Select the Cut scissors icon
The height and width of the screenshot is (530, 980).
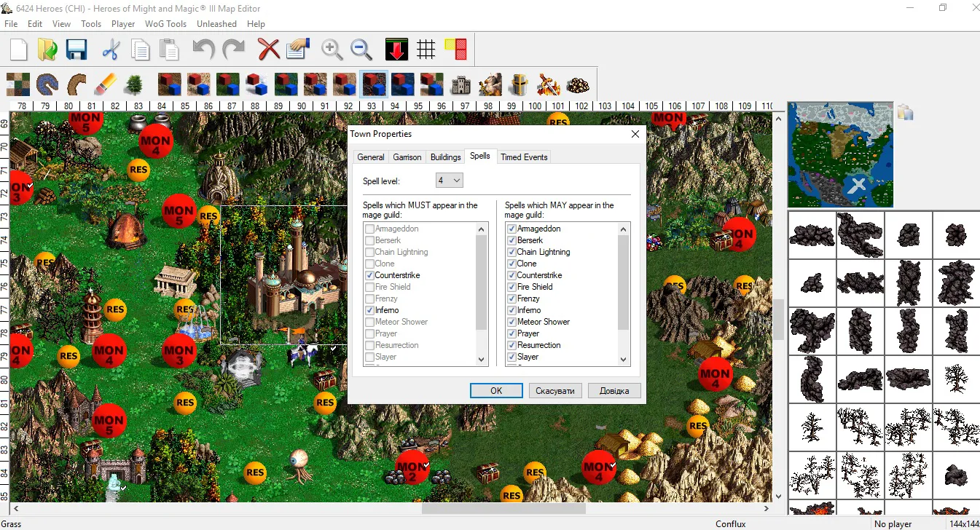pyautogui.click(x=111, y=50)
